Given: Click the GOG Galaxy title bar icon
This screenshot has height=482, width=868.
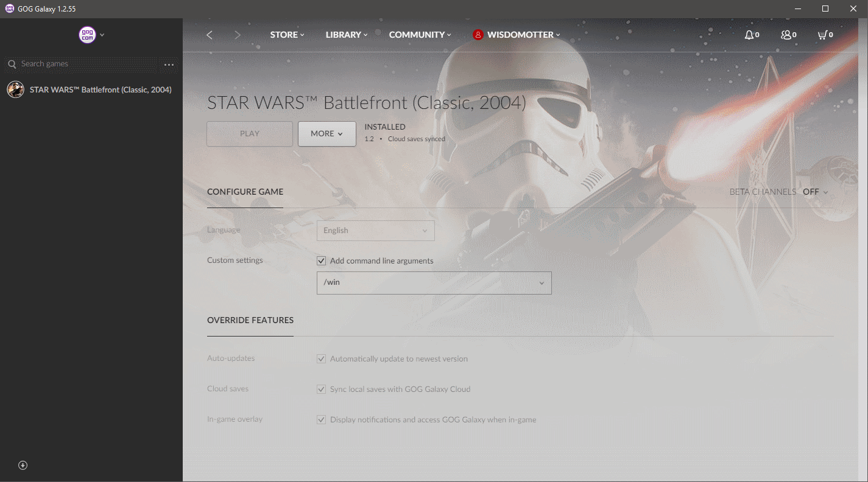Looking at the screenshot, I should [x=9, y=9].
